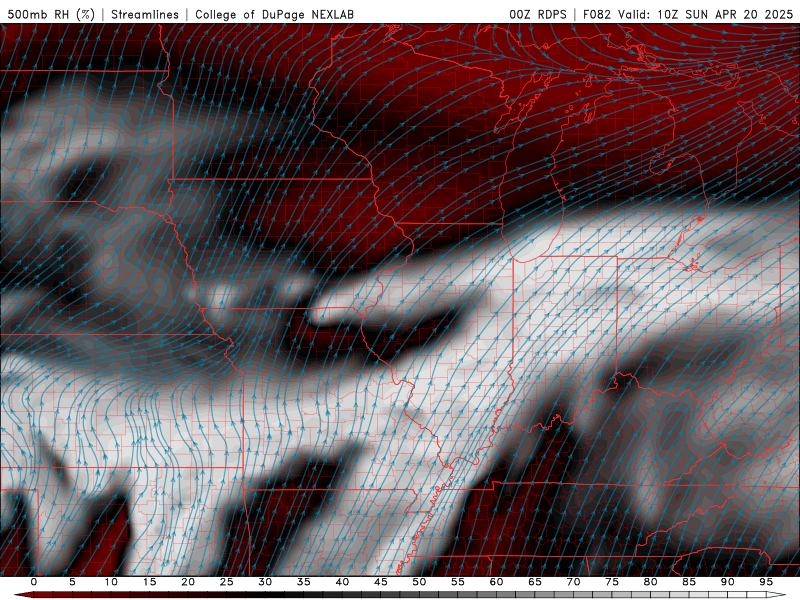
Task: Click the colorbar label "25"
Action: (x=227, y=582)
